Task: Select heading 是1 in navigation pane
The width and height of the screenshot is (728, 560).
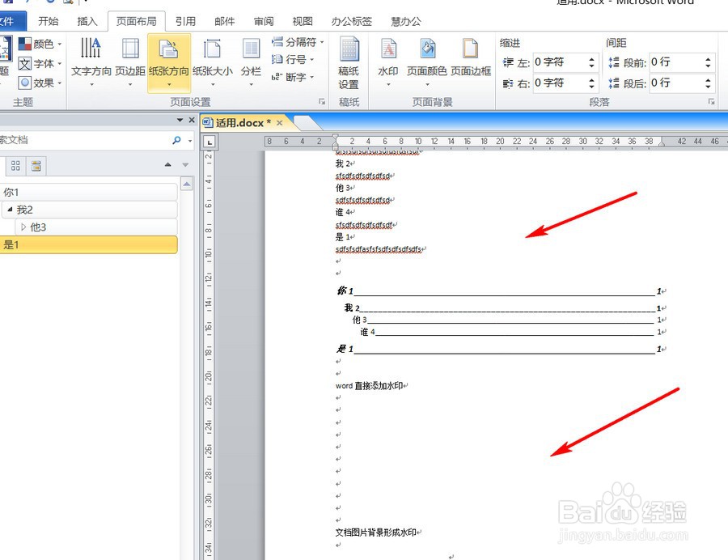Action: click(88, 244)
